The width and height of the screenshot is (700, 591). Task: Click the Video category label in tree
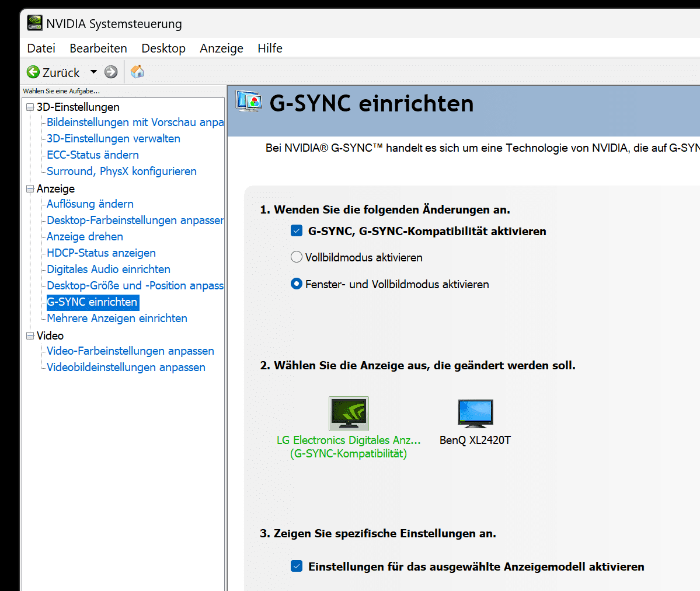point(50,335)
